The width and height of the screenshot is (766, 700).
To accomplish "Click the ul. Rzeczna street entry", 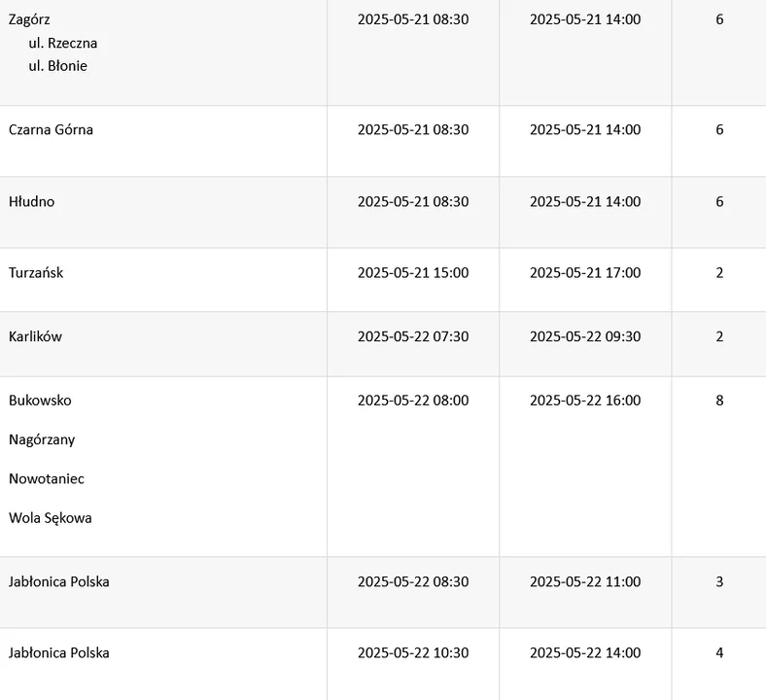I will tap(62, 43).
